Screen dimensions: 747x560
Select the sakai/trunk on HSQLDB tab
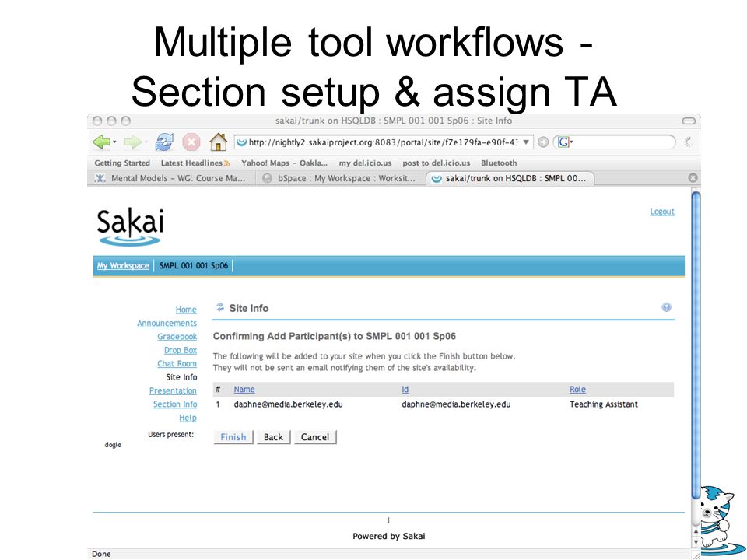[x=510, y=178]
